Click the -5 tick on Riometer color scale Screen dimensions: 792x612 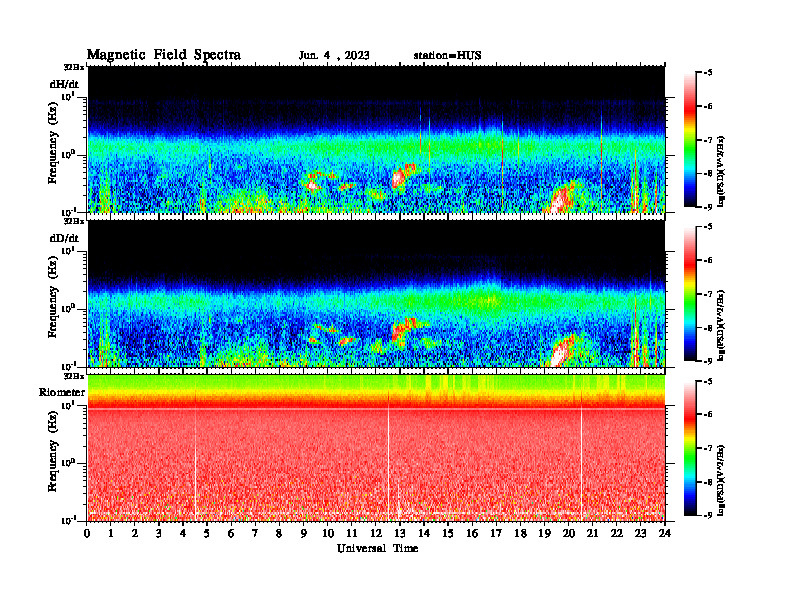pos(708,381)
